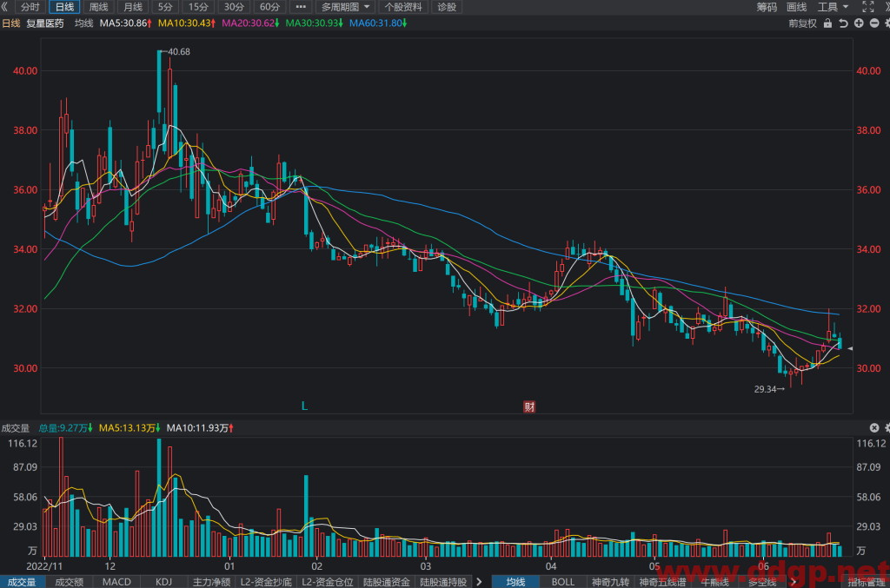This screenshot has height=588, width=890.
Task: Click the volume MA5:13.13万 label
Action: click(130, 428)
